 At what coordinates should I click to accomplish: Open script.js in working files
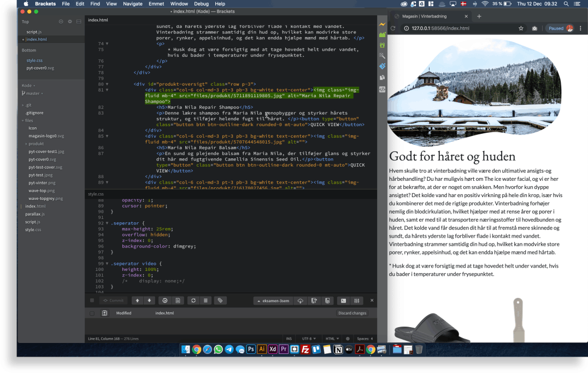pyautogui.click(x=34, y=32)
